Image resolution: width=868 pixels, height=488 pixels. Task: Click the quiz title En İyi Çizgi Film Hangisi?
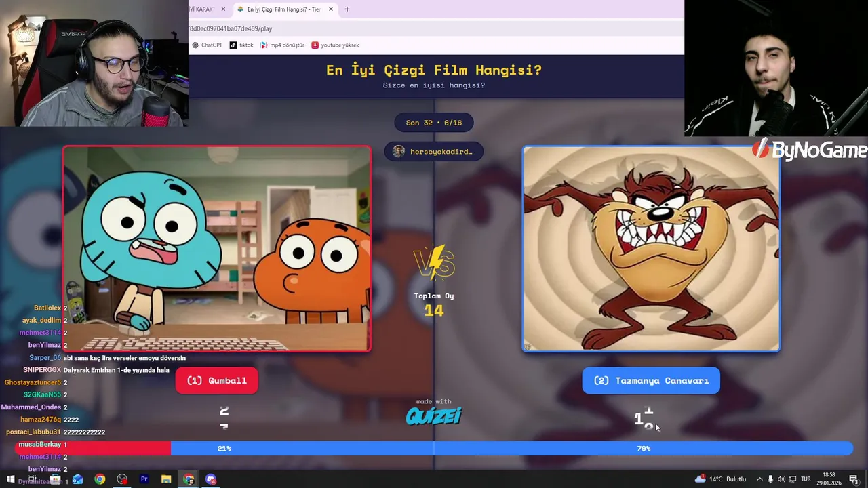[x=434, y=70]
